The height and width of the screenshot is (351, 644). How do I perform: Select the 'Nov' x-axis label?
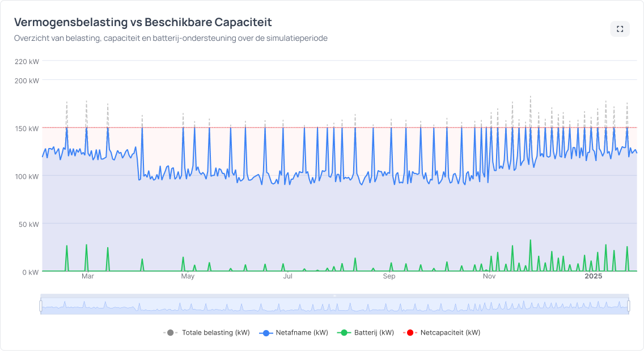[x=489, y=276]
